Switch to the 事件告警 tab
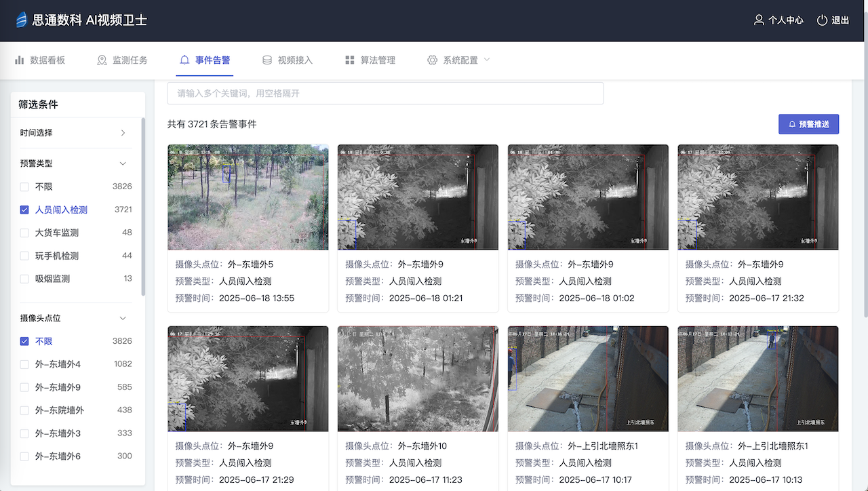Image resolution: width=868 pixels, height=491 pixels. point(205,60)
